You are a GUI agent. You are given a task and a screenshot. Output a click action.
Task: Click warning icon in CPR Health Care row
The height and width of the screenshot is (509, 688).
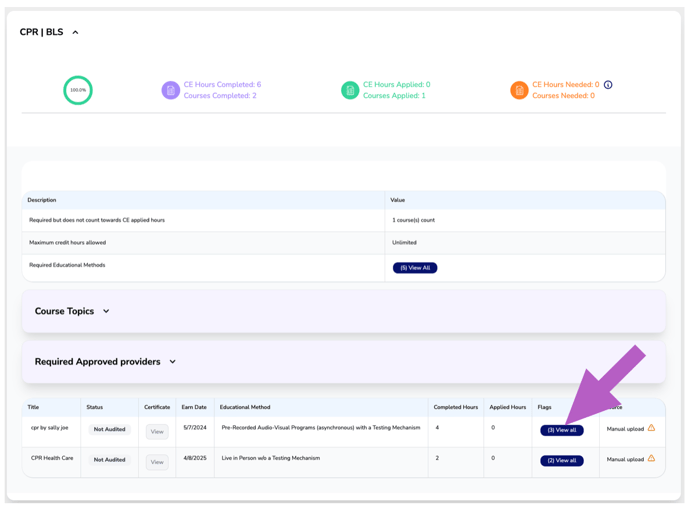pyautogui.click(x=651, y=458)
